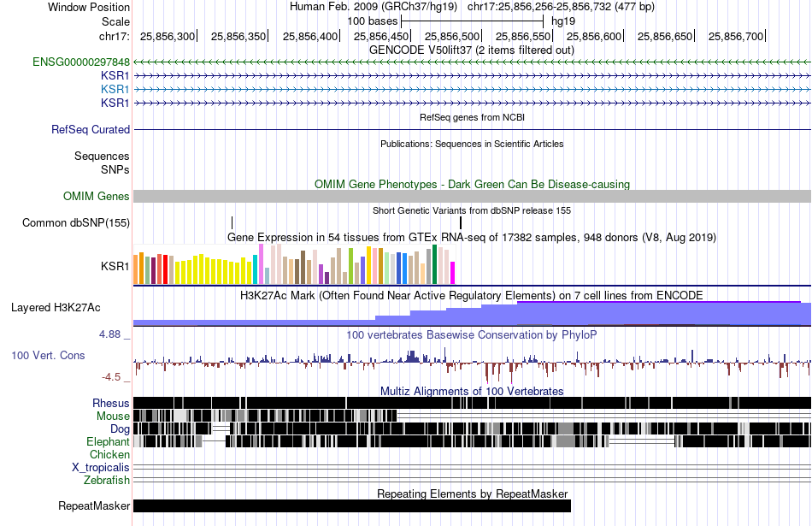The image size is (812, 526).
Task: Click the 4.88 PhyloP maximum value
Action: tap(109, 334)
